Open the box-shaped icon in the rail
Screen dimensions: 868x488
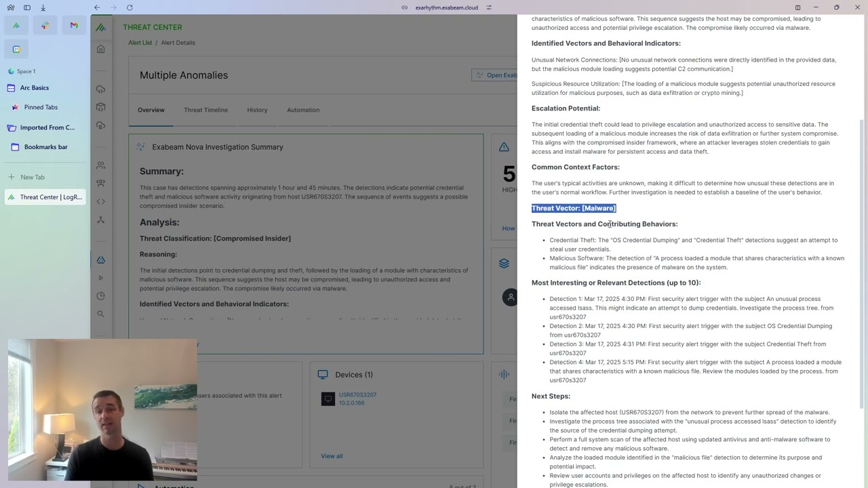100,107
